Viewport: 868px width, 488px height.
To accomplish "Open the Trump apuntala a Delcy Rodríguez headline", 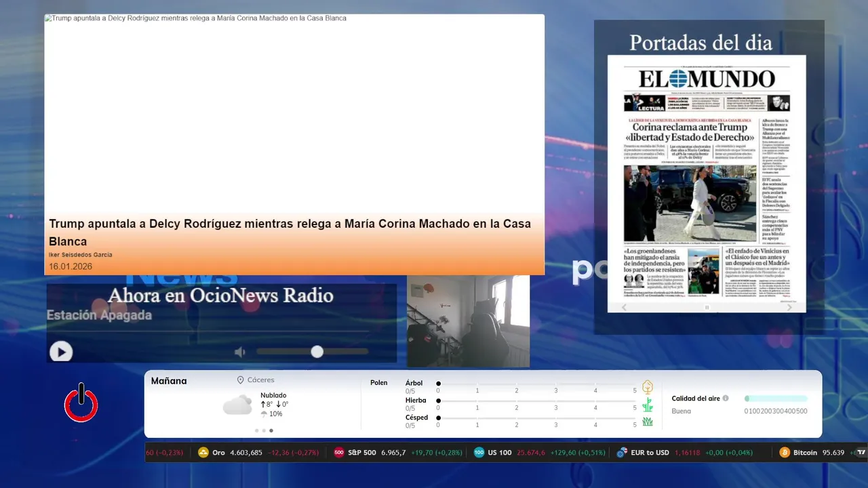I will point(290,232).
